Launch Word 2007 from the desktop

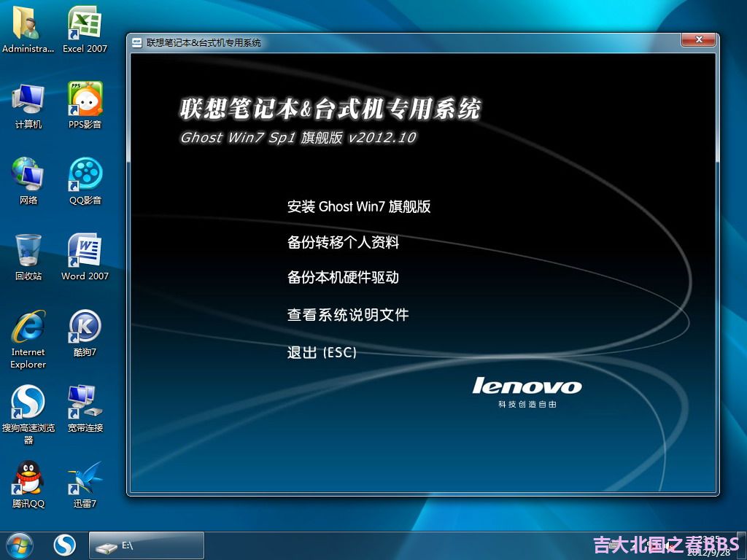[x=85, y=257]
